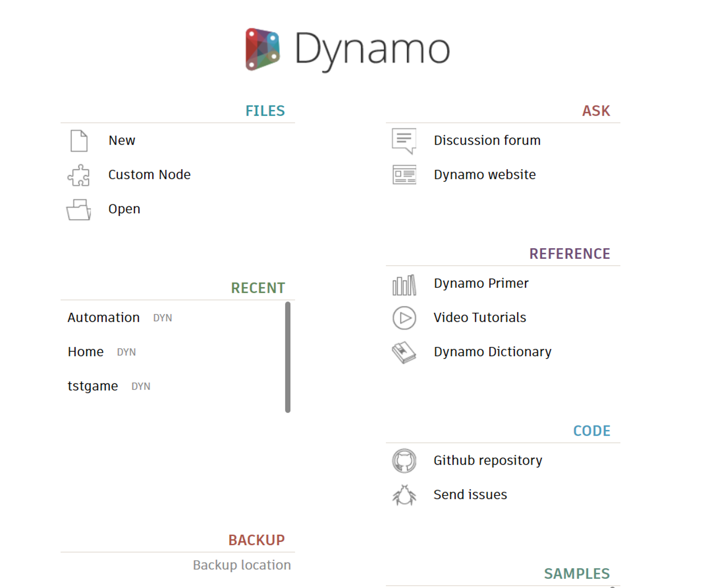Click the Dynamo Dictionary book icon
Image resolution: width=706 pixels, height=588 pixels.
click(404, 352)
